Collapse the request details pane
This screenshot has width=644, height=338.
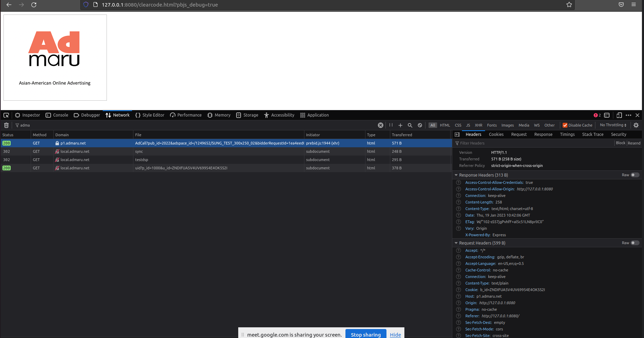(x=457, y=135)
